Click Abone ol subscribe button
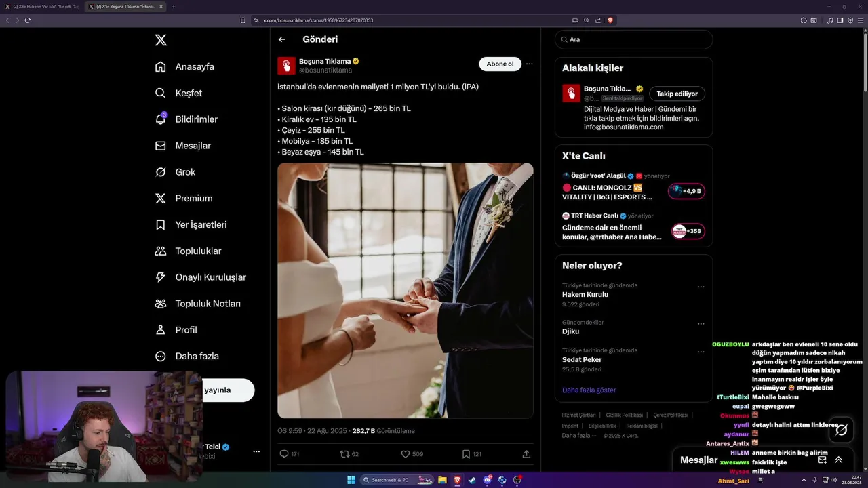Screen dimensions: 868x488 pos(500,64)
